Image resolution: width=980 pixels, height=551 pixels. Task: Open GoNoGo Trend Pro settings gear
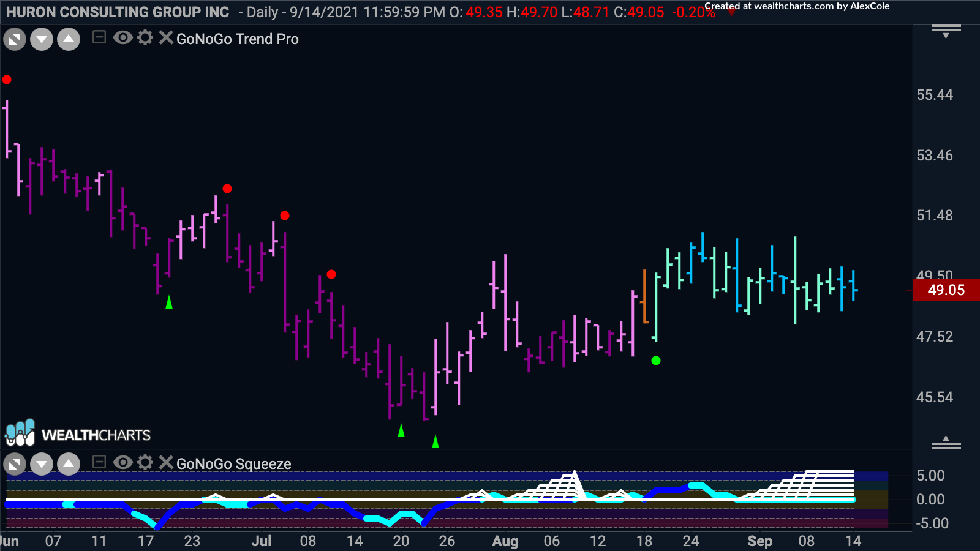(x=145, y=38)
